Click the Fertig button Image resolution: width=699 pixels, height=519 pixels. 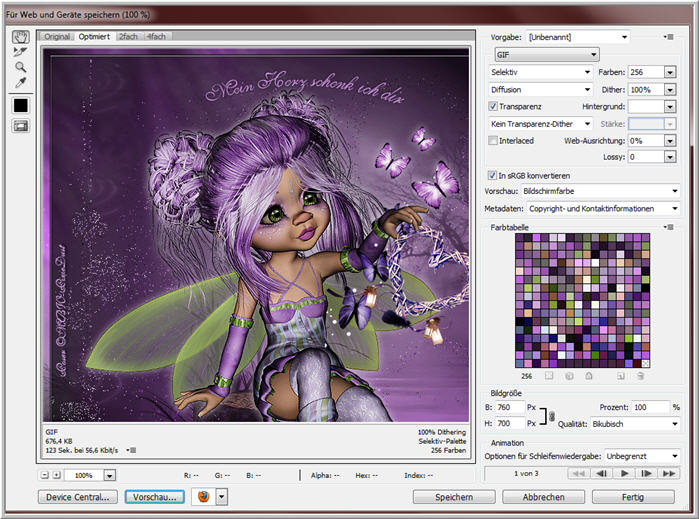pyautogui.click(x=633, y=497)
